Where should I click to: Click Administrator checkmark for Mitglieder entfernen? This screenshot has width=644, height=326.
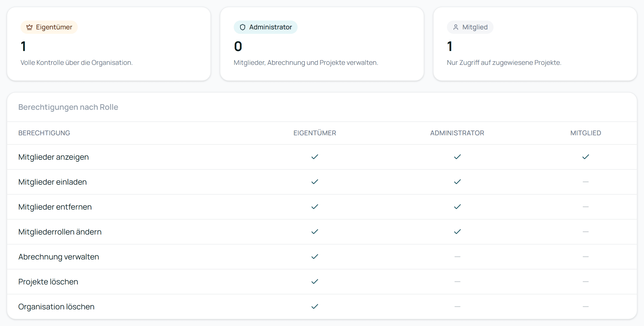click(457, 207)
